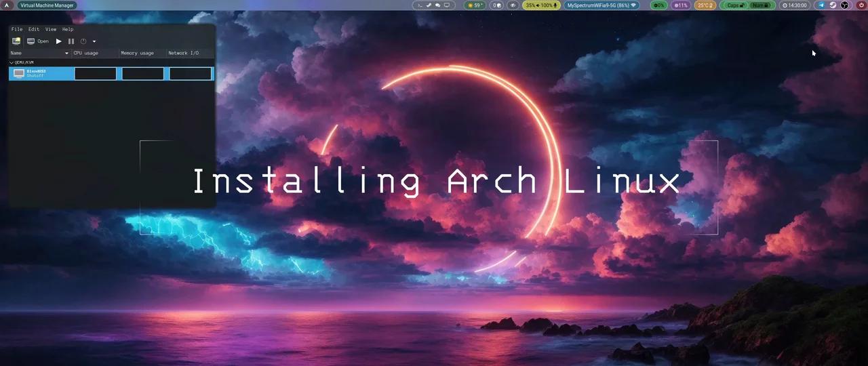This screenshot has height=366, width=868.
Task: Click the 25°C temperature indicator
Action: [x=706, y=5]
